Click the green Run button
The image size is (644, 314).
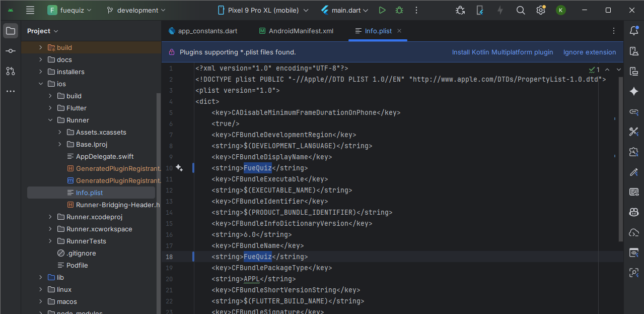pyautogui.click(x=382, y=10)
